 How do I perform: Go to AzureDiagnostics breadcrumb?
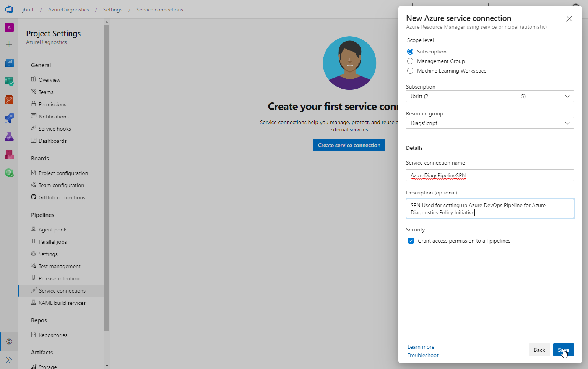coord(68,10)
